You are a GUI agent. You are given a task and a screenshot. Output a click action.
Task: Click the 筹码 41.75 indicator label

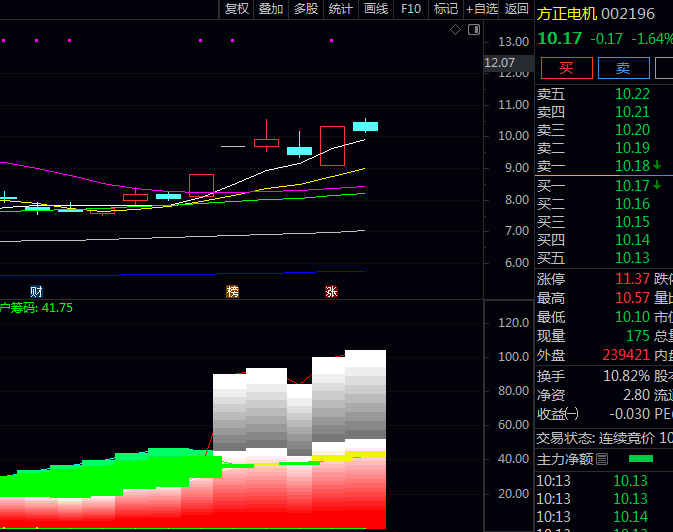coord(36,308)
